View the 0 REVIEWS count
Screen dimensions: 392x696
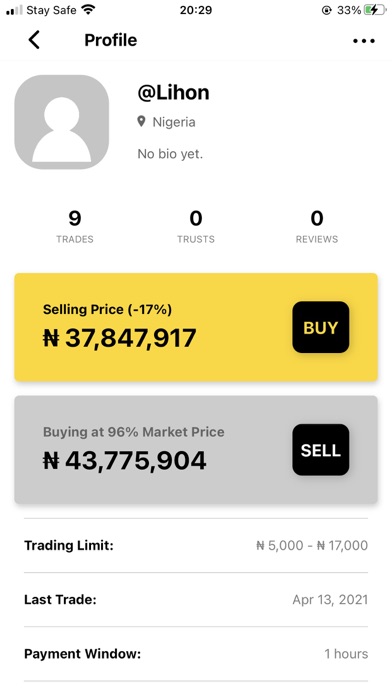click(x=317, y=226)
